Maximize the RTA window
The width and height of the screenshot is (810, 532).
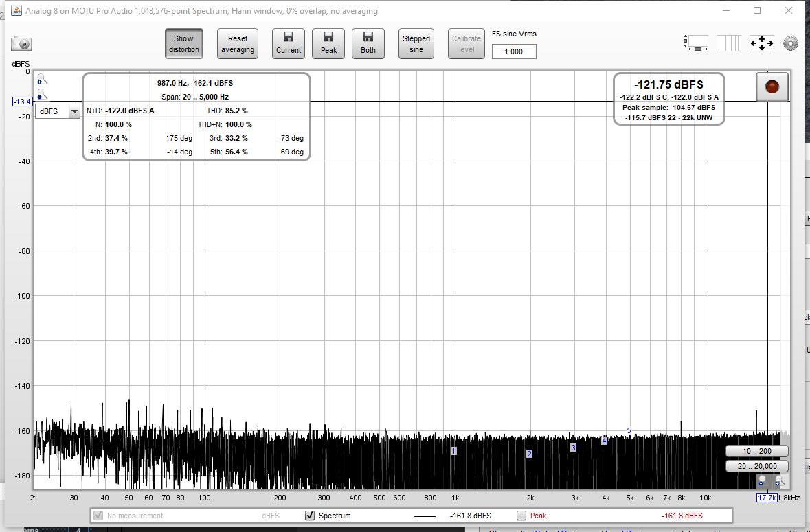pos(757,10)
